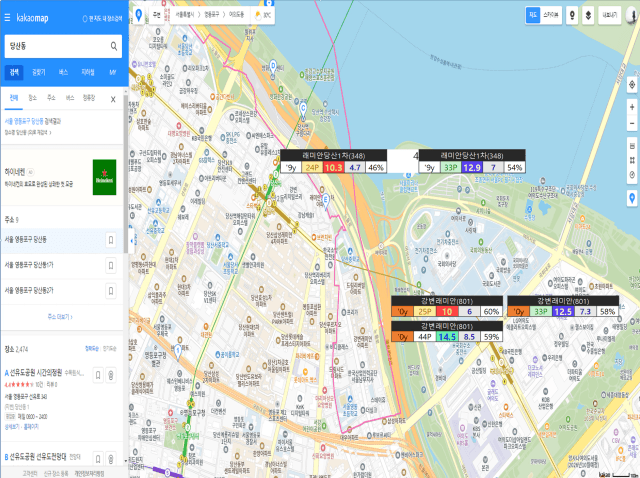Viewport: 640px width, 478px height.
Task: Bookmark place A 선유도공원 시간의정원
Action: (x=98, y=375)
